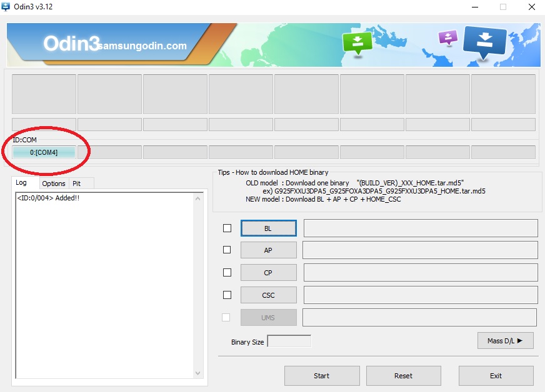Viewport: 545px width, 392px height.
Task: Browse for a BL file
Action: tap(268, 228)
